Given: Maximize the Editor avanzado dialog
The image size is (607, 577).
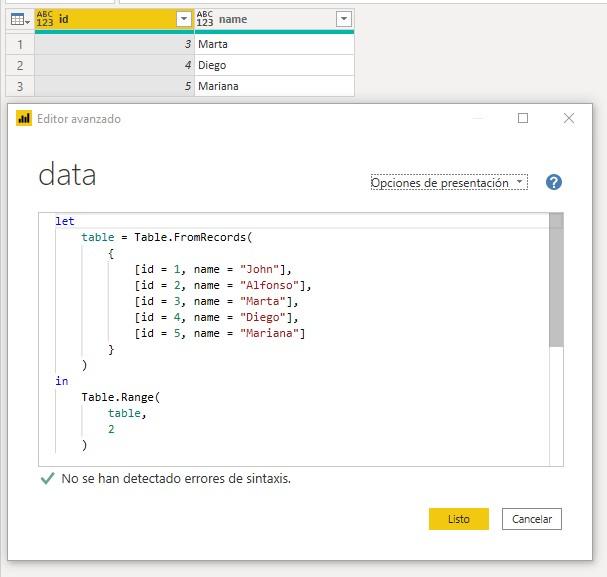Looking at the screenshot, I should point(522,118).
